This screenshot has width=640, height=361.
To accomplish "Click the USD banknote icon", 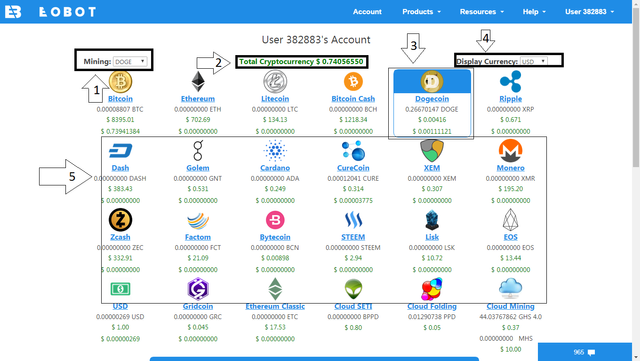I will tap(120, 289).
